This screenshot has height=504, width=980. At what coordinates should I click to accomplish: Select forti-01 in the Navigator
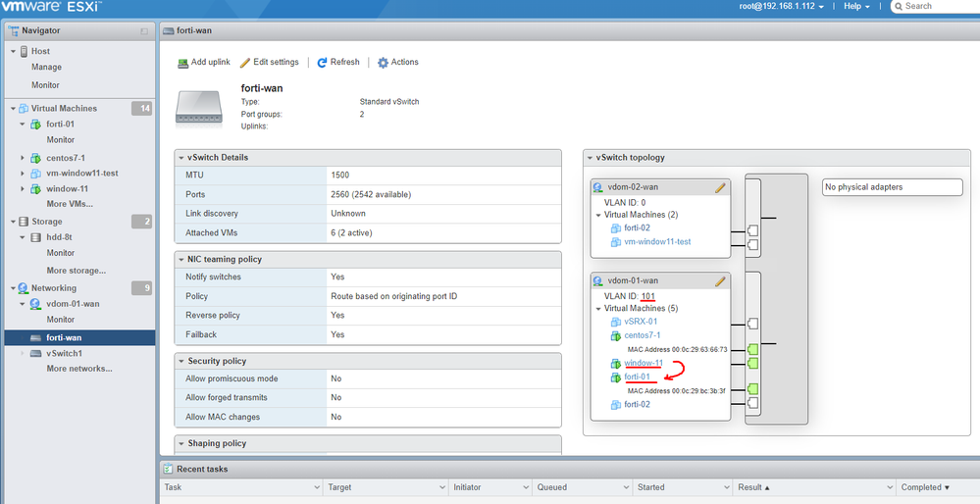(x=60, y=125)
